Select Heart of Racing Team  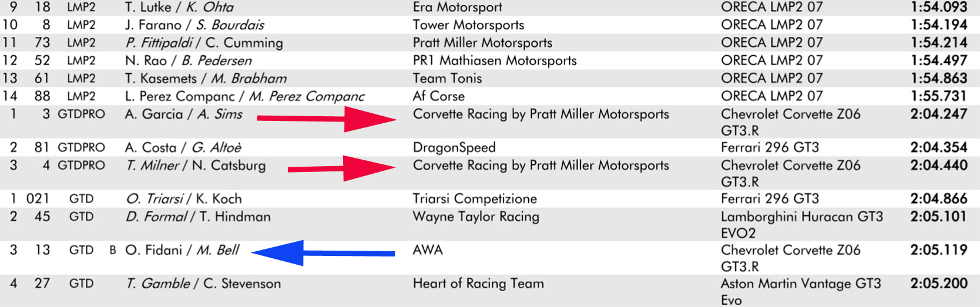click(x=478, y=284)
